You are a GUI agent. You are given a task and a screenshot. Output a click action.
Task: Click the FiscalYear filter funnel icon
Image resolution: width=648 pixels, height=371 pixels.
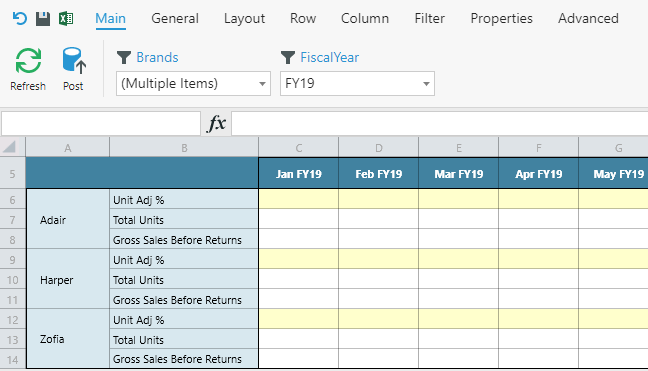click(288, 57)
